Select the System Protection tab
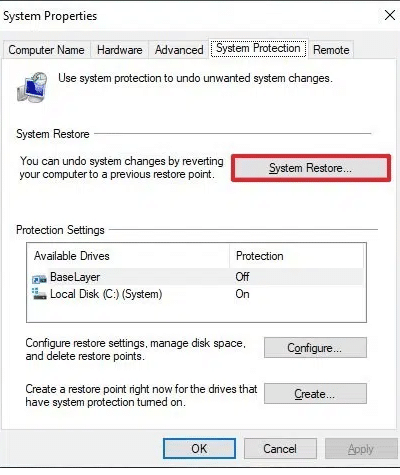This screenshot has width=400, height=475. (x=258, y=49)
